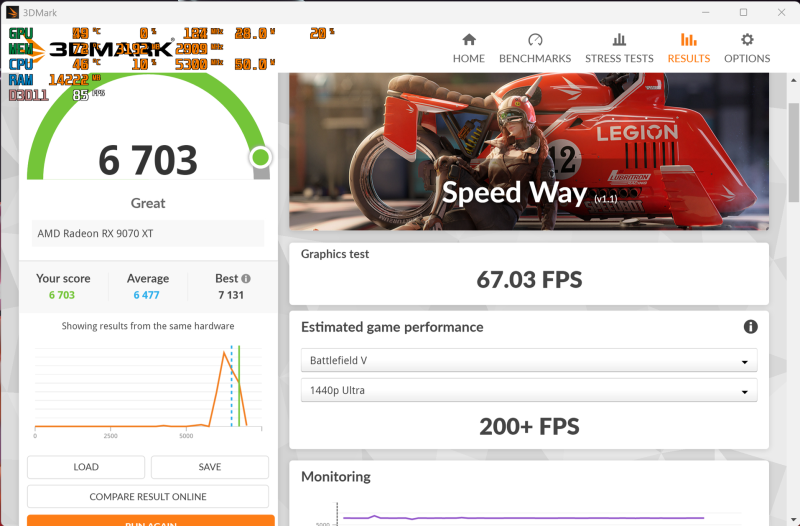Click the vertical scrollbar thumb
Image resolution: width=800 pixels, height=526 pixels.
tap(793, 152)
